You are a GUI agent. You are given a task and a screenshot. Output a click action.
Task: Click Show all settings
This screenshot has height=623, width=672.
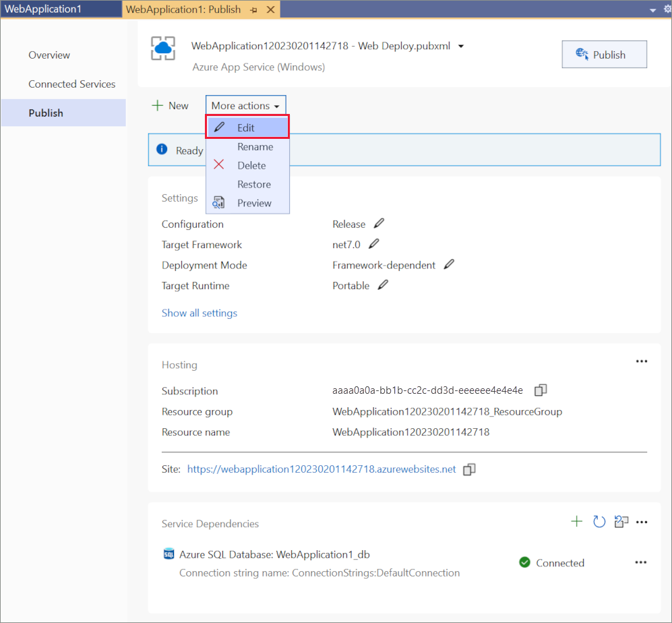click(200, 313)
